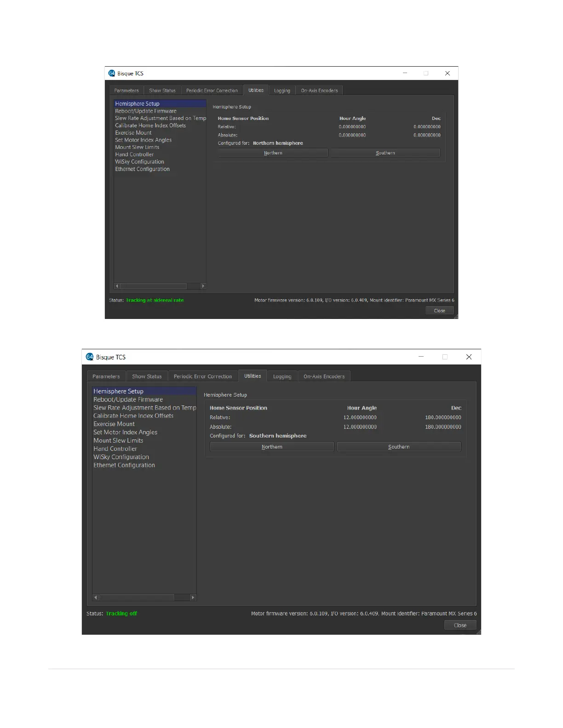Click Northern button in lower window
The height and width of the screenshot is (728, 563).
(272, 447)
